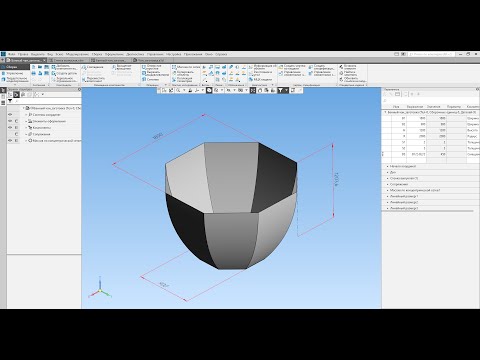Image resolution: width=480 pixels, height=360 pixels.
Task: Switch to the fourth document tab
Action: tap(151, 60)
